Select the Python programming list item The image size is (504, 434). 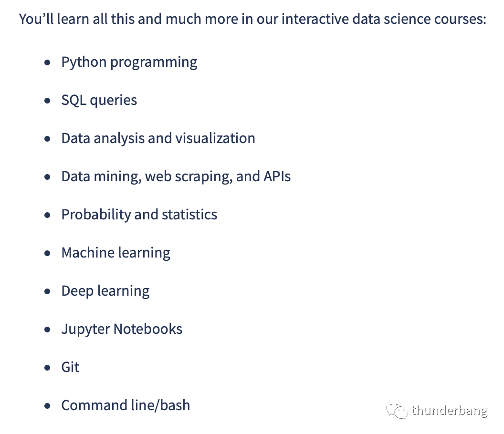click(129, 62)
